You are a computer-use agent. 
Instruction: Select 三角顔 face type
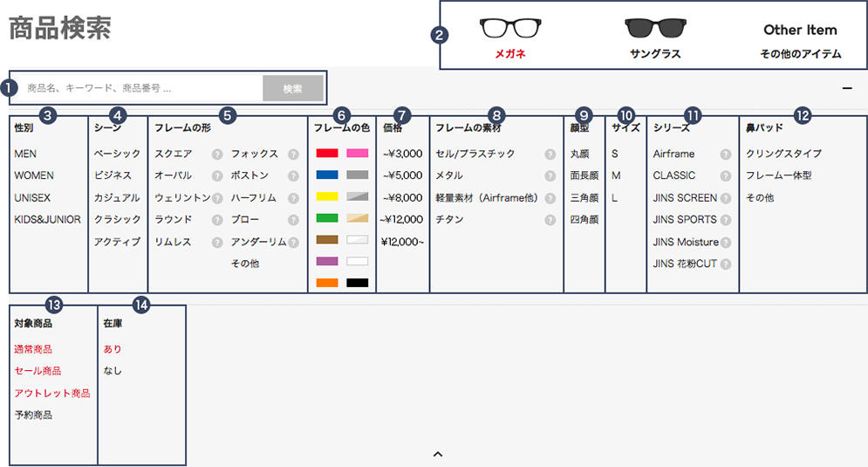[584, 198]
